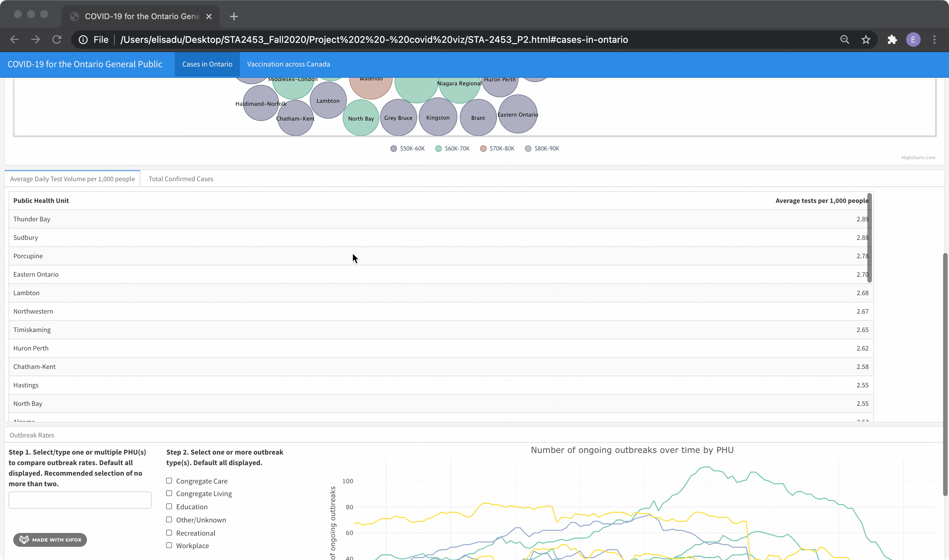This screenshot has width=949, height=560.
Task: Click the table's vertical scrollbar thumb
Action: pyautogui.click(x=869, y=238)
